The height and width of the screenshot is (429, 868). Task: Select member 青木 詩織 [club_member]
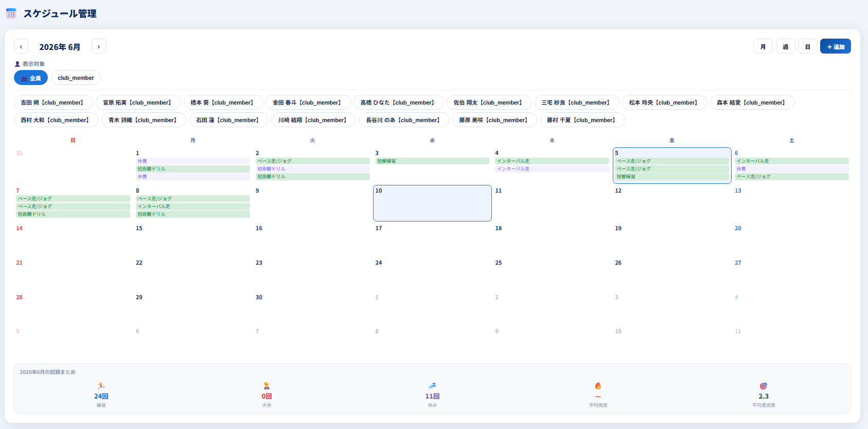pos(144,120)
